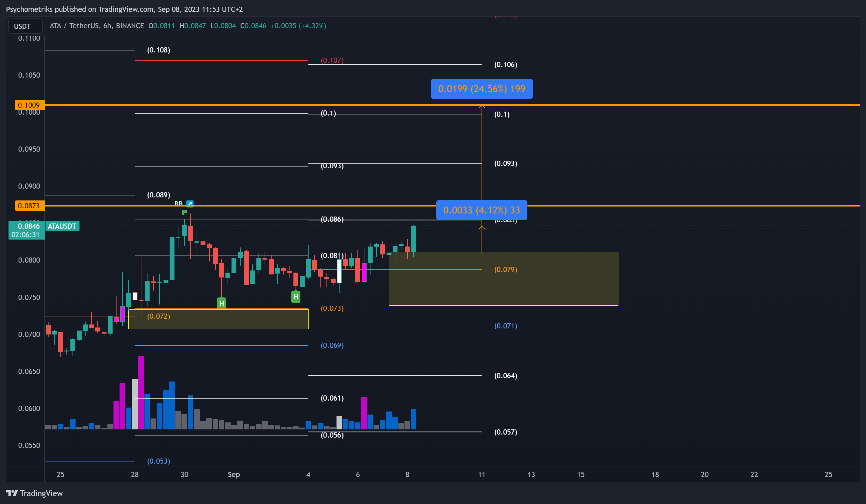This screenshot has height=504, width=866.
Task: Click 0.0900 on the price axis
Action: click(x=29, y=186)
